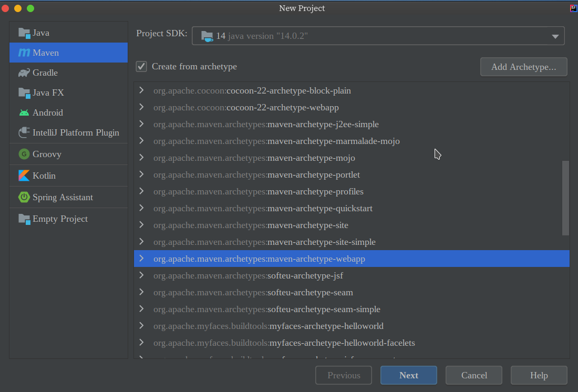Screen dimensions: 578x392
Task: Select softeu-archetype-seam row
Action: [x=352, y=293]
